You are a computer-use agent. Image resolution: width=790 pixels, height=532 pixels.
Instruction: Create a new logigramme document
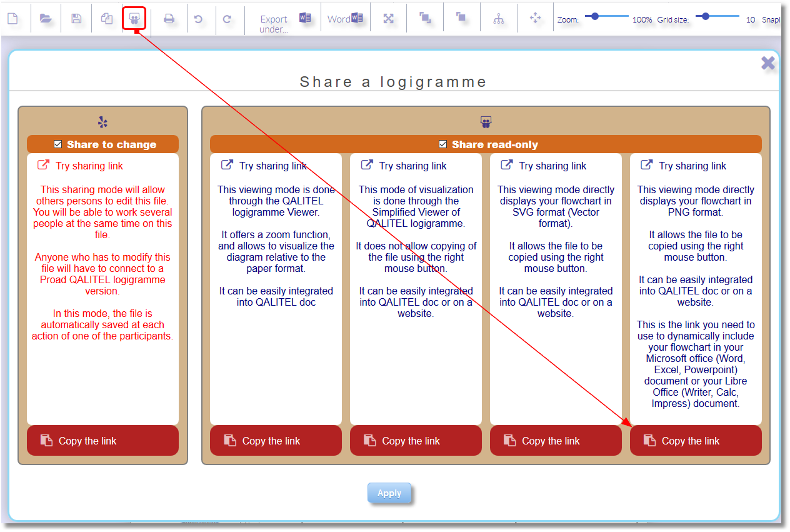pos(13,18)
